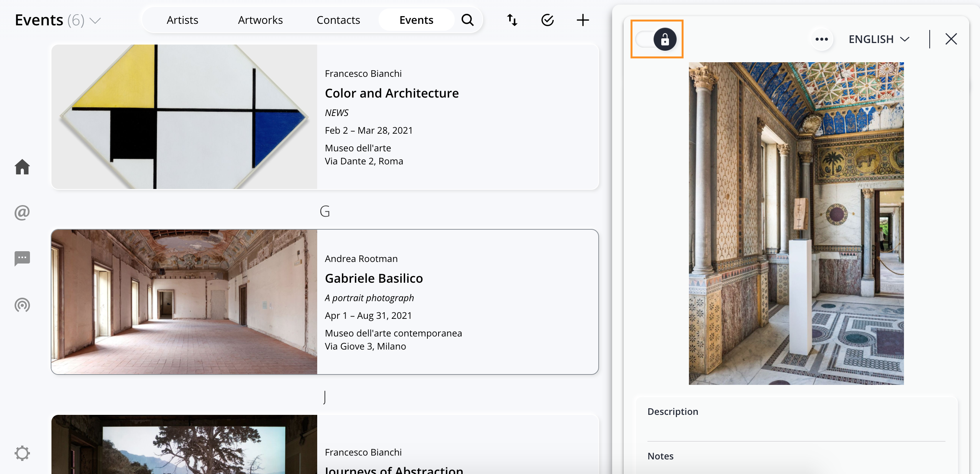This screenshot has width=980, height=474.
Task: Click the 'Via Dante 2, Roma' address
Action: click(364, 161)
